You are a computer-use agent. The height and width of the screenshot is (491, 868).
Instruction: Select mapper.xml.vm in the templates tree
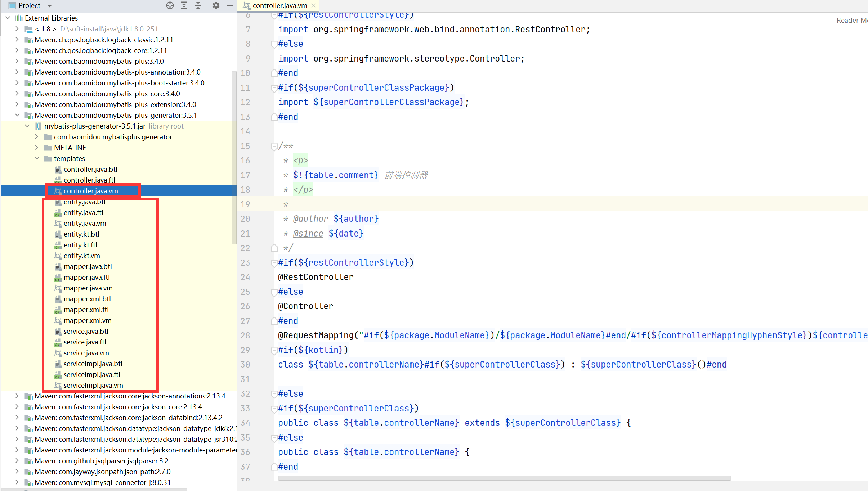pos(88,320)
